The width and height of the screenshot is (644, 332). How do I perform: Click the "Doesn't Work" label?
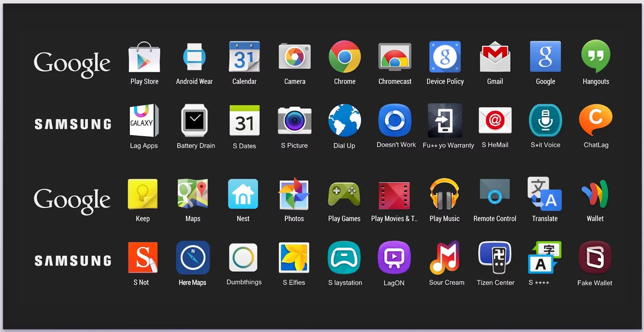point(396,145)
